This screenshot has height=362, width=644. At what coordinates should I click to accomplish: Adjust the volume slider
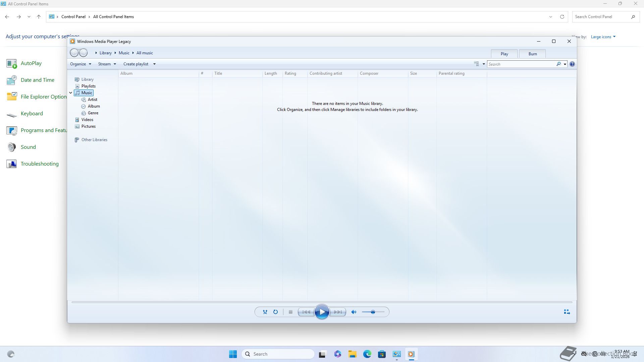coord(373,312)
